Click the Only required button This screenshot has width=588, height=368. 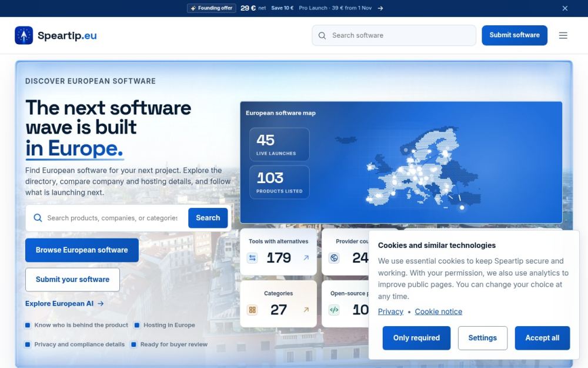click(x=416, y=338)
